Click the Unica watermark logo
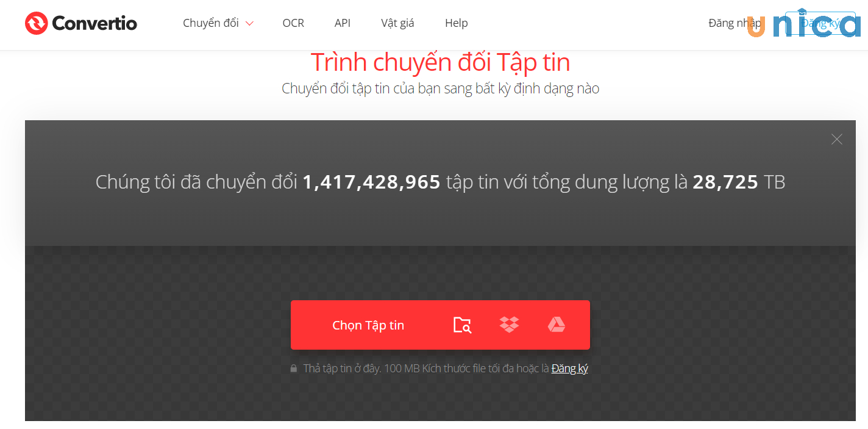Image resolution: width=868 pixels, height=429 pixels. 805,23
